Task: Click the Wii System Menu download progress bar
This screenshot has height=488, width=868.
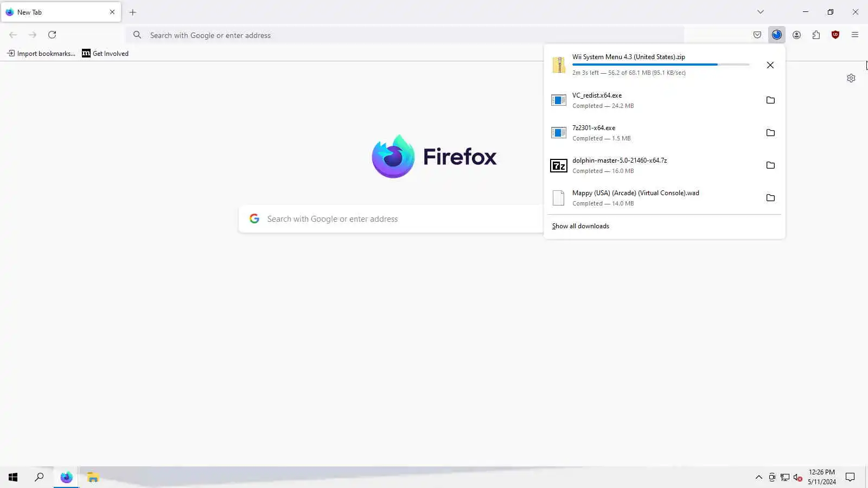Action: (x=661, y=65)
